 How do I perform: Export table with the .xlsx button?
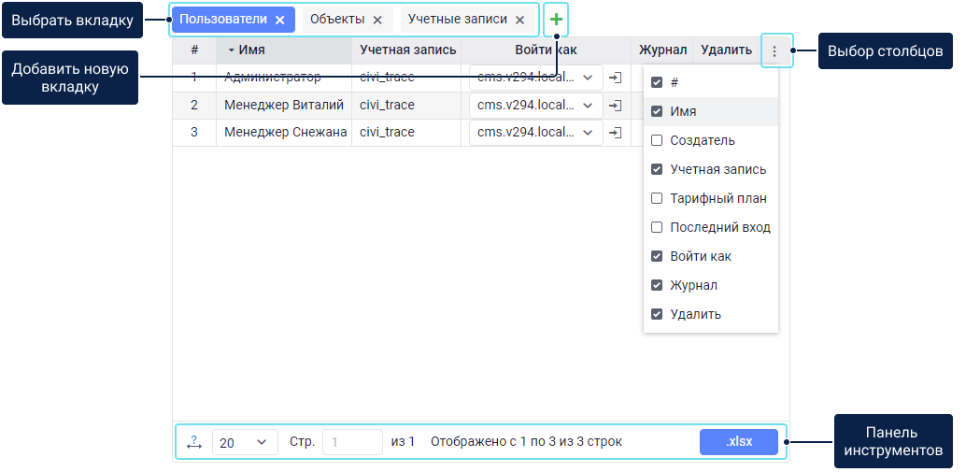[x=738, y=442]
